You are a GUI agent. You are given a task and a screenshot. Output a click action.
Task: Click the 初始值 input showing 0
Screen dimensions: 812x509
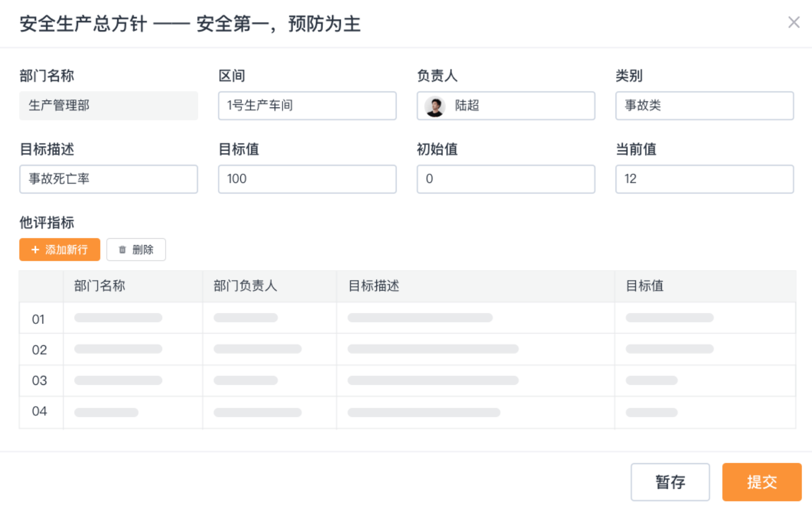506,179
